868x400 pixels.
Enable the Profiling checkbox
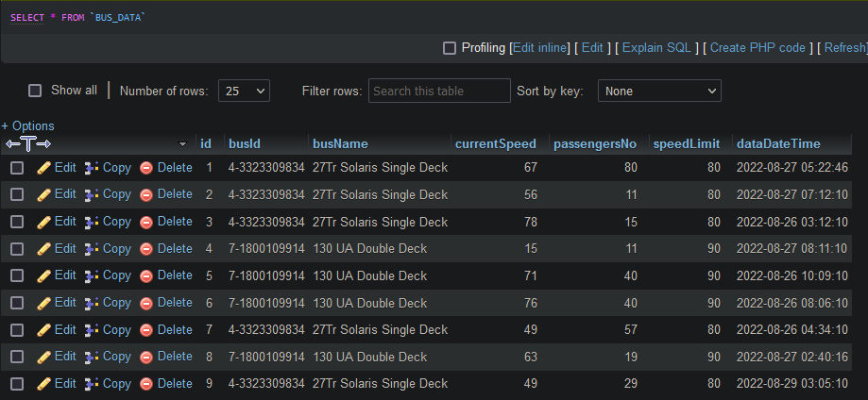tap(450, 48)
